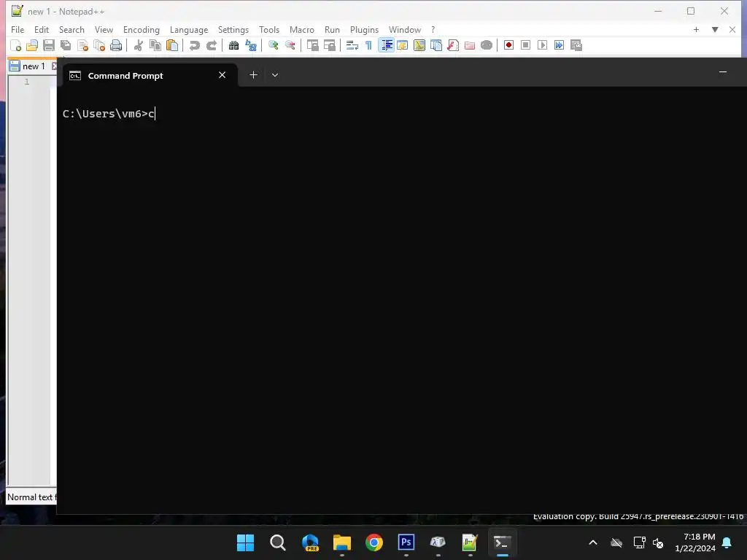Click Stop recording macro icon
Image resolution: width=747 pixels, height=560 pixels.
click(x=525, y=45)
